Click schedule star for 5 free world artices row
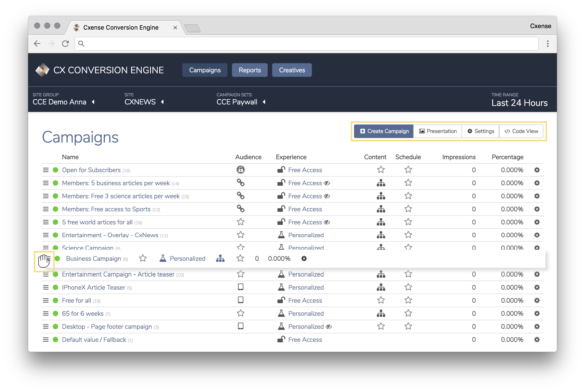Image resolution: width=585 pixels, height=392 pixels. pos(408,222)
